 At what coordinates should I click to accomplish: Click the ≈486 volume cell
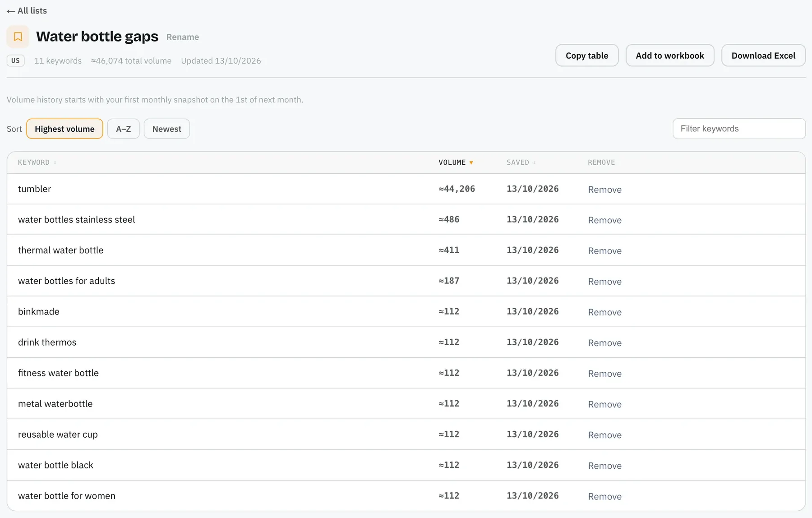[x=449, y=220]
